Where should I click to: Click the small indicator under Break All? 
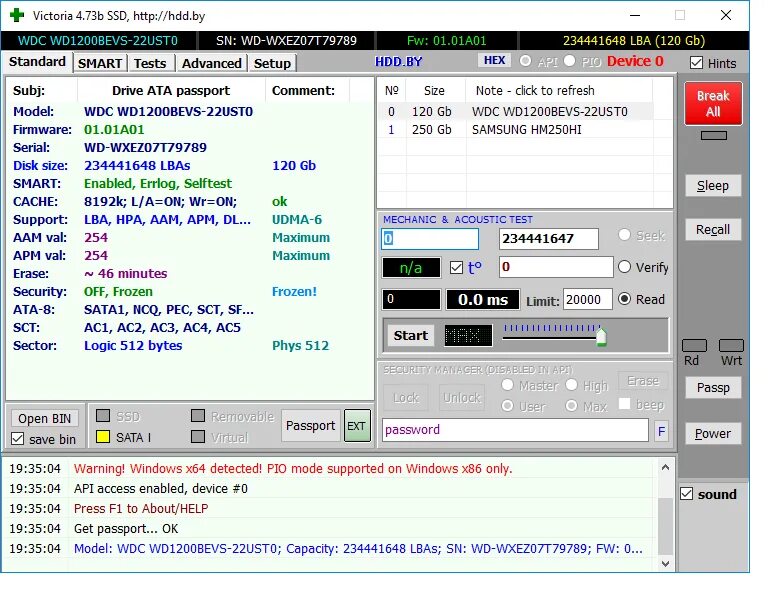click(x=714, y=136)
